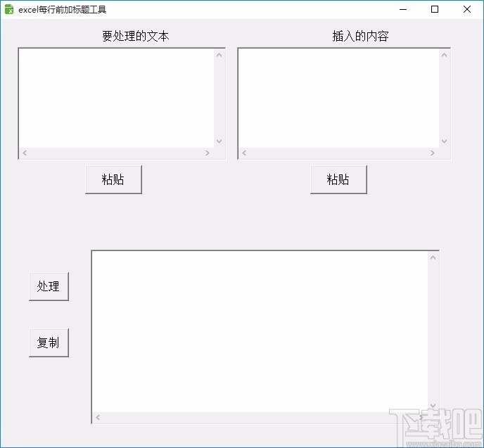Click left arrow of 要处理的文本 horizontal scrollbar
Image resolution: width=484 pixels, height=448 pixels.
25,153
